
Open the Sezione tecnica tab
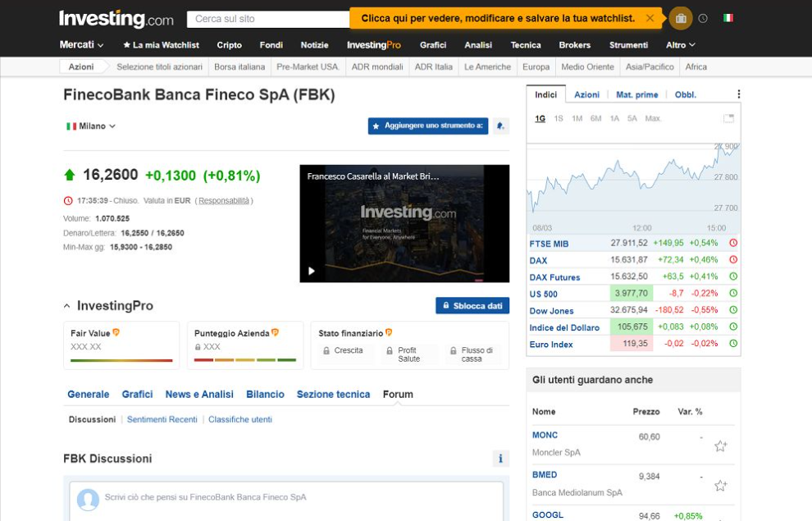tap(333, 394)
